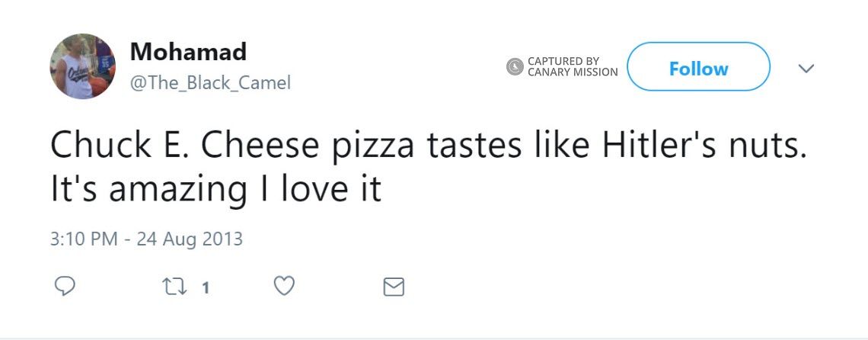The image size is (868, 340).
Task: Open direct message via envelope icon
Action: (x=393, y=287)
